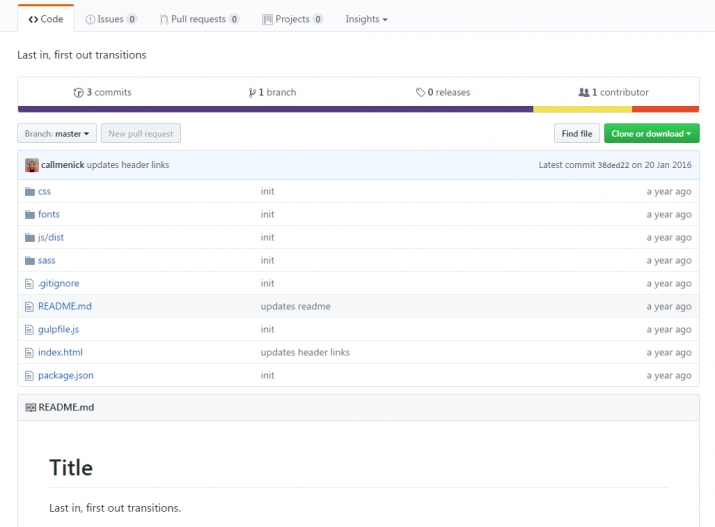
Task: Open the init commit in package.json row
Action: (x=268, y=375)
